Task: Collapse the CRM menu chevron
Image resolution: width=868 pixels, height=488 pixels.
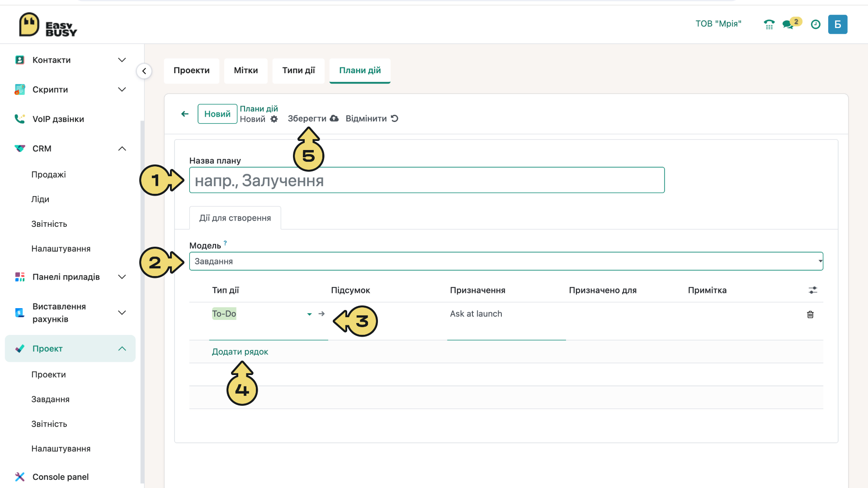Action: click(122, 149)
